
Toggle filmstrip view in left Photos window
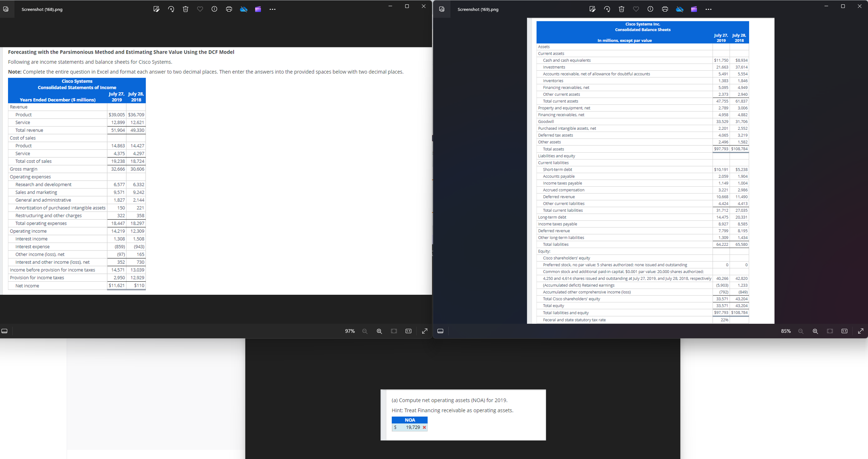tap(4, 331)
